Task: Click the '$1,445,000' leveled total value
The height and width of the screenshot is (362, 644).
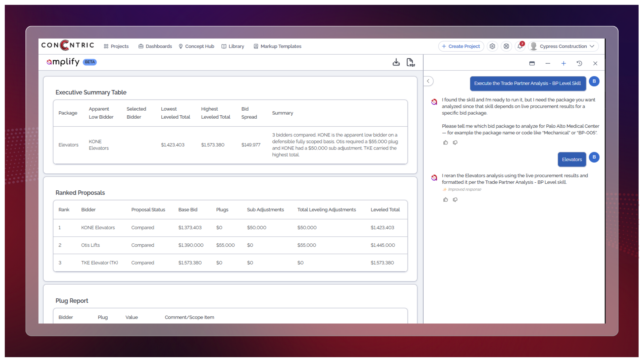Action: pos(383,245)
